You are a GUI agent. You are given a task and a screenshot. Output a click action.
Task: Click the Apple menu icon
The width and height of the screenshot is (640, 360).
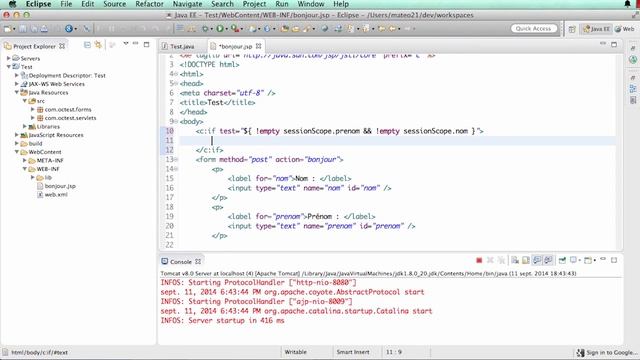[12, 4]
